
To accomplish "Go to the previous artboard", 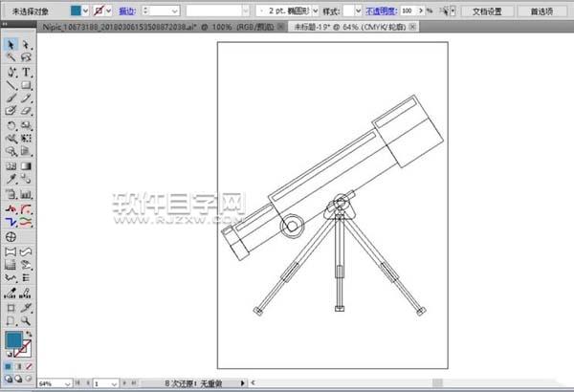I will click(87, 382).
